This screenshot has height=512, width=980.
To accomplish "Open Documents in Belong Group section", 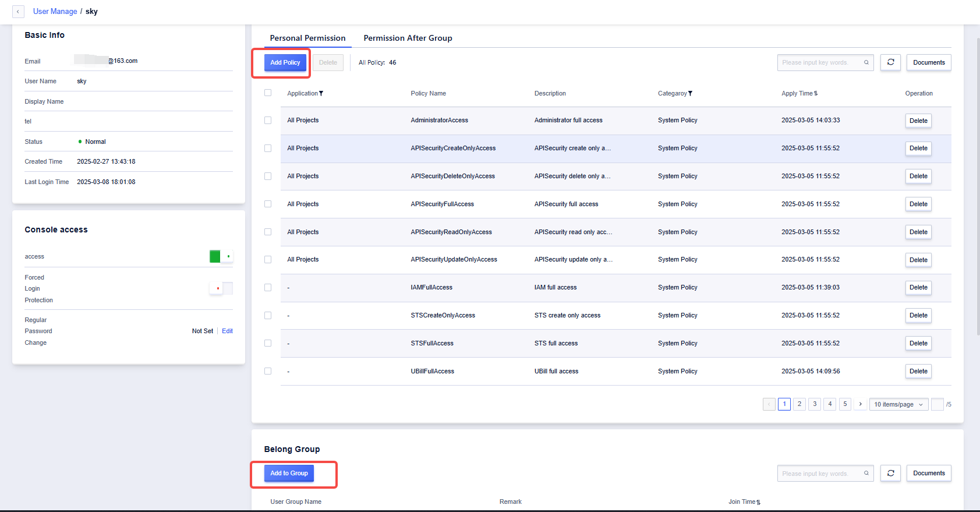I will click(x=929, y=473).
